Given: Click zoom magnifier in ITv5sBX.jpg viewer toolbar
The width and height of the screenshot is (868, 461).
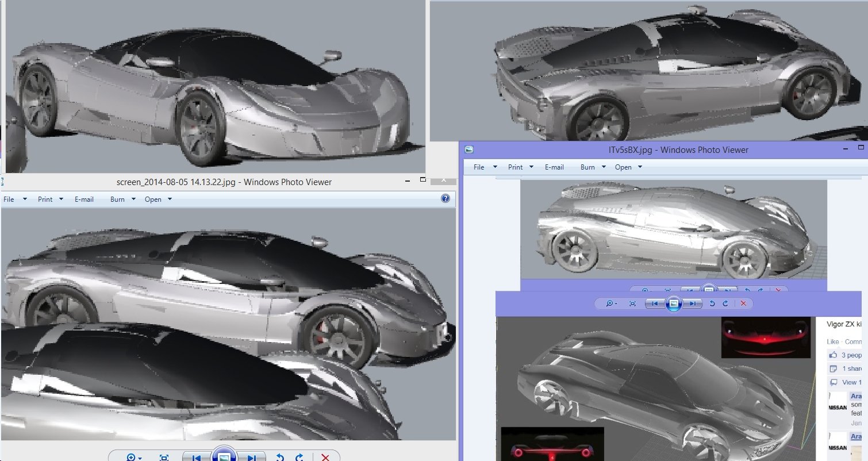Looking at the screenshot, I should click(x=611, y=303).
